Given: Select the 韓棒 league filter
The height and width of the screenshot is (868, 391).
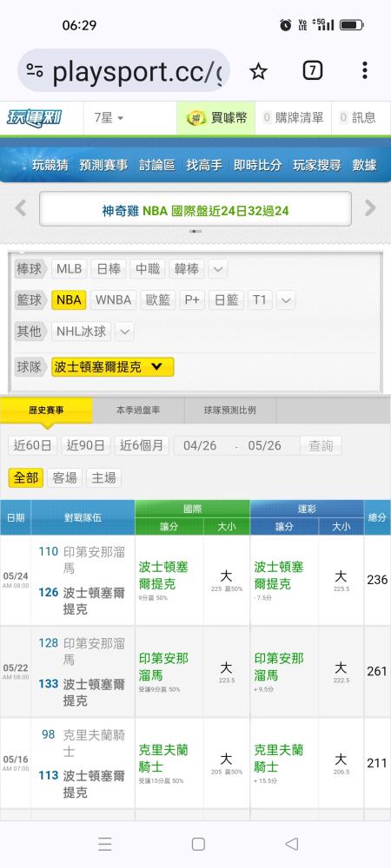Looking at the screenshot, I should click(x=187, y=269).
